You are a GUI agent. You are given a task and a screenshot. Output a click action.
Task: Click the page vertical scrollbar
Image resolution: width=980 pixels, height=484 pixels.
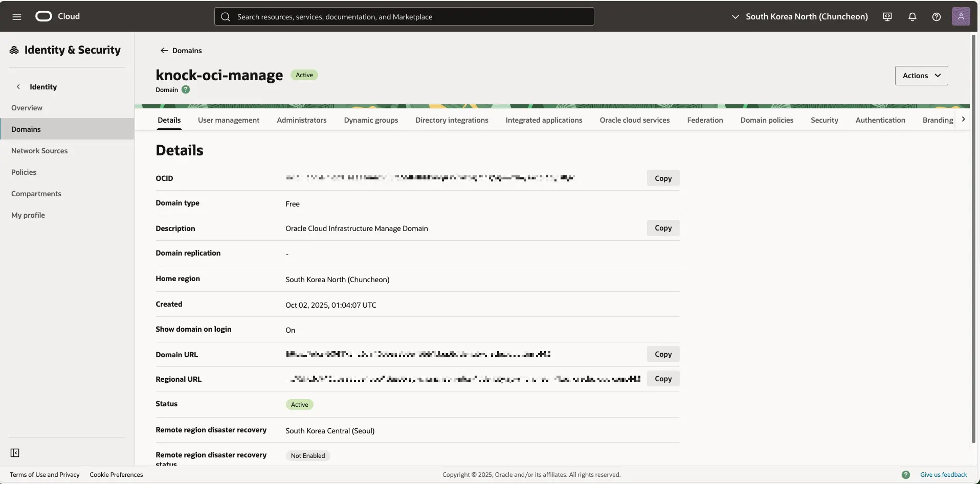pos(974,238)
